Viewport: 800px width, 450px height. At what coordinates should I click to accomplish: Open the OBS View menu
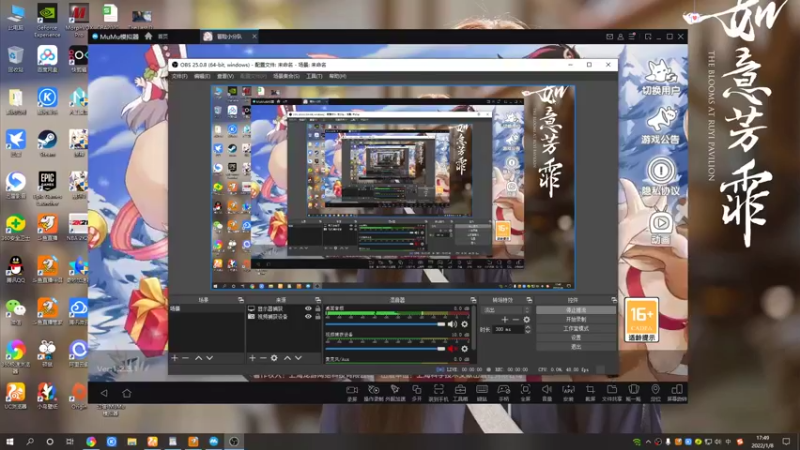(x=226, y=76)
